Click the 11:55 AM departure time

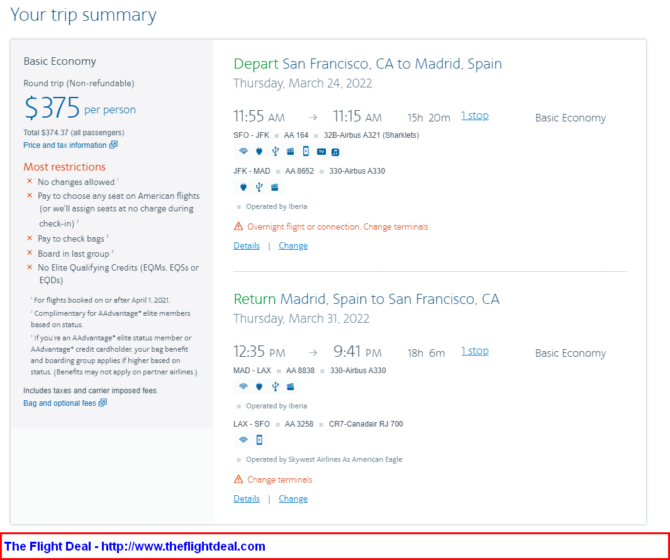point(259,116)
